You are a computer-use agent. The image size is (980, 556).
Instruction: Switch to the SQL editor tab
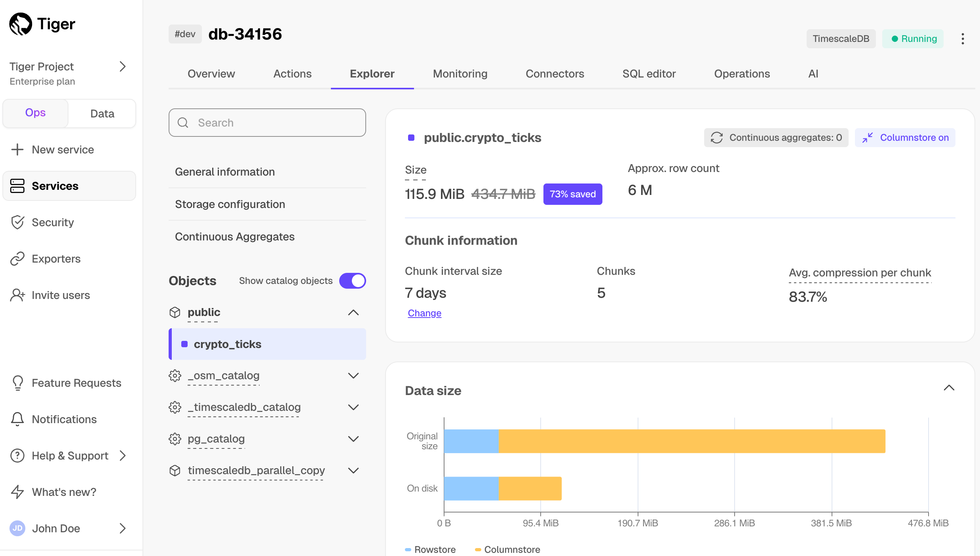pos(649,74)
